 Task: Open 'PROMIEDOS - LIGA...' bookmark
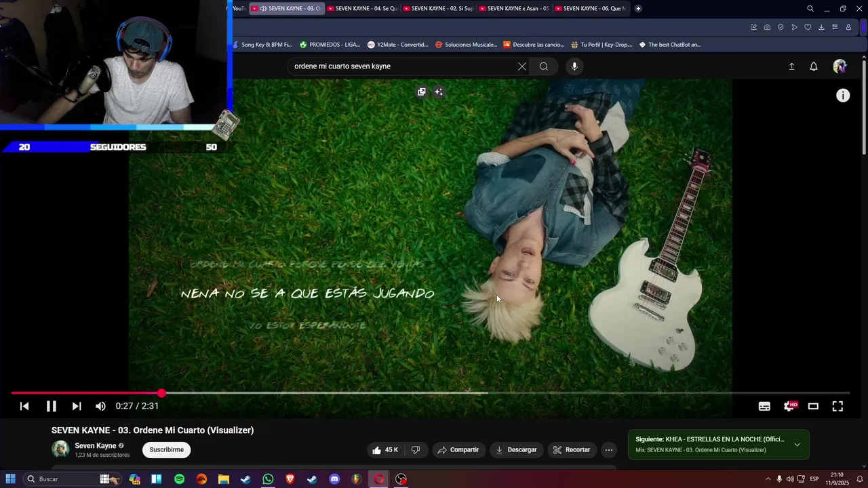click(330, 45)
